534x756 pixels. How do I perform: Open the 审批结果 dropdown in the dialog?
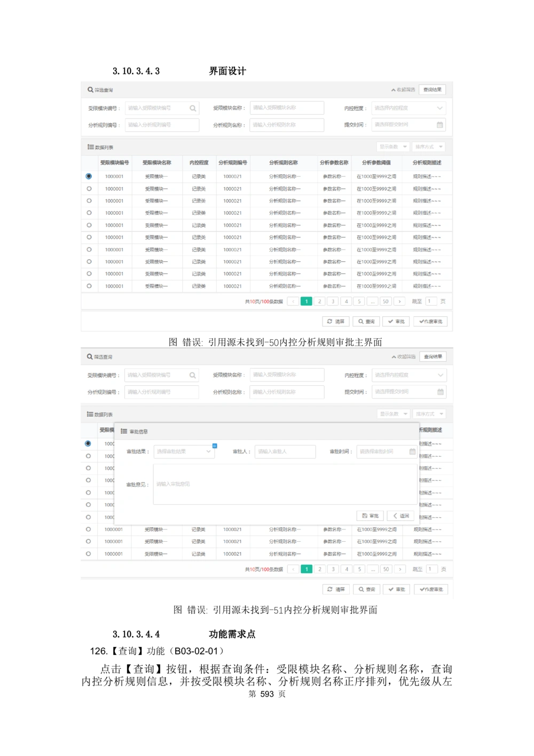point(184,451)
